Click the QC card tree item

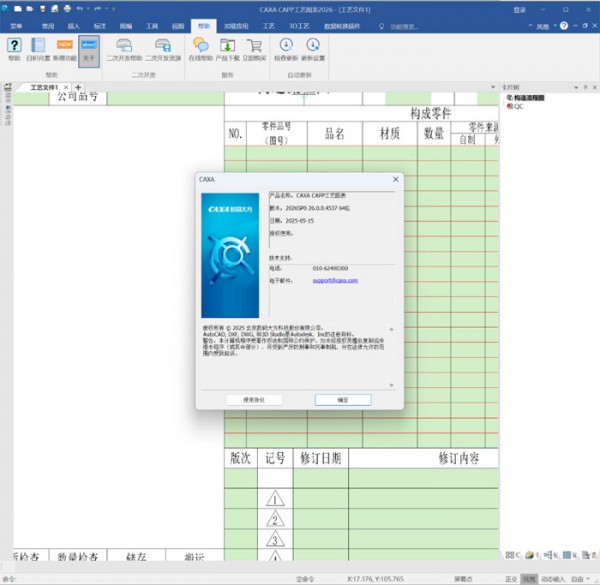pos(515,106)
